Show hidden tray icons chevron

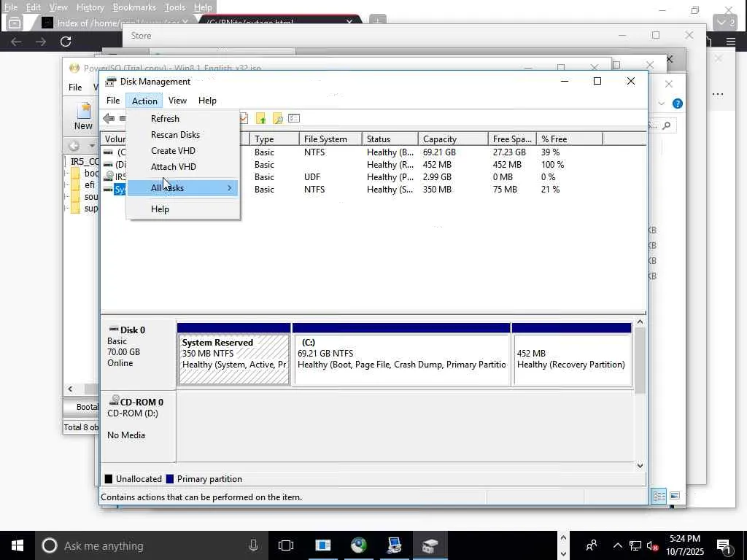pyautogui.click(x=617, y=545)
